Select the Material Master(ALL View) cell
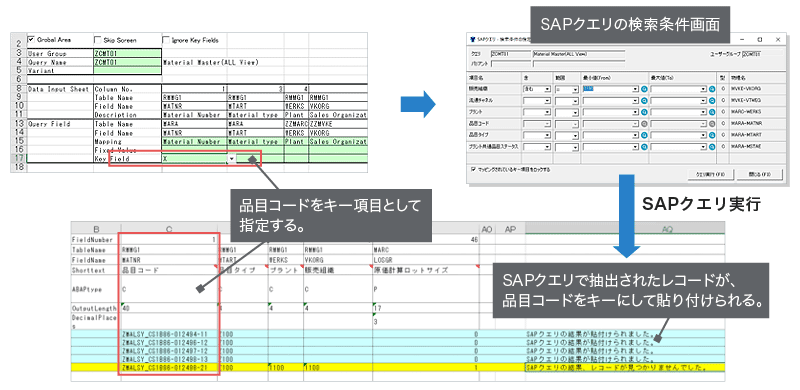This screenshot has width=800, height=390. 211,62
